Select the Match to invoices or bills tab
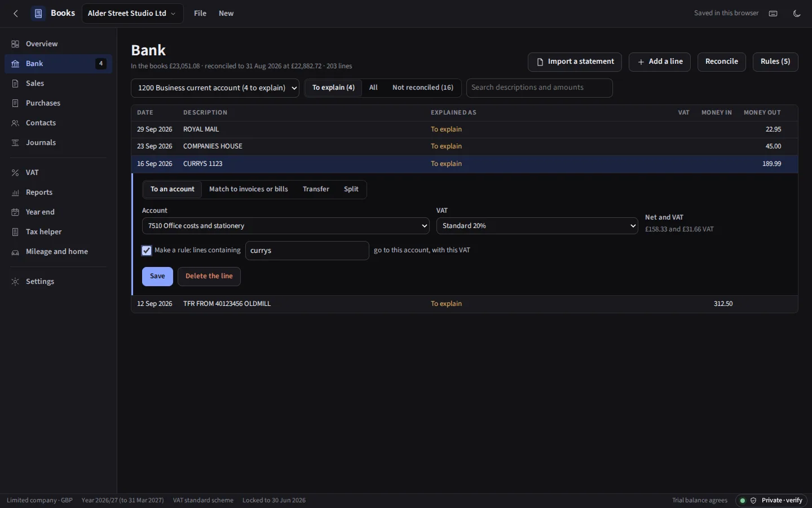812x508 pixels. click(249, 189)
